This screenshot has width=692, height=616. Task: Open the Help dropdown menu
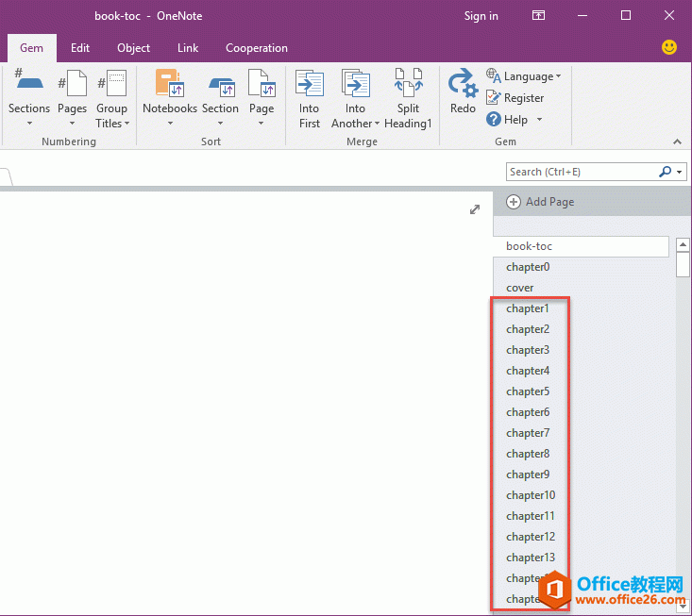pyautogui.click(x=515, y=120)
